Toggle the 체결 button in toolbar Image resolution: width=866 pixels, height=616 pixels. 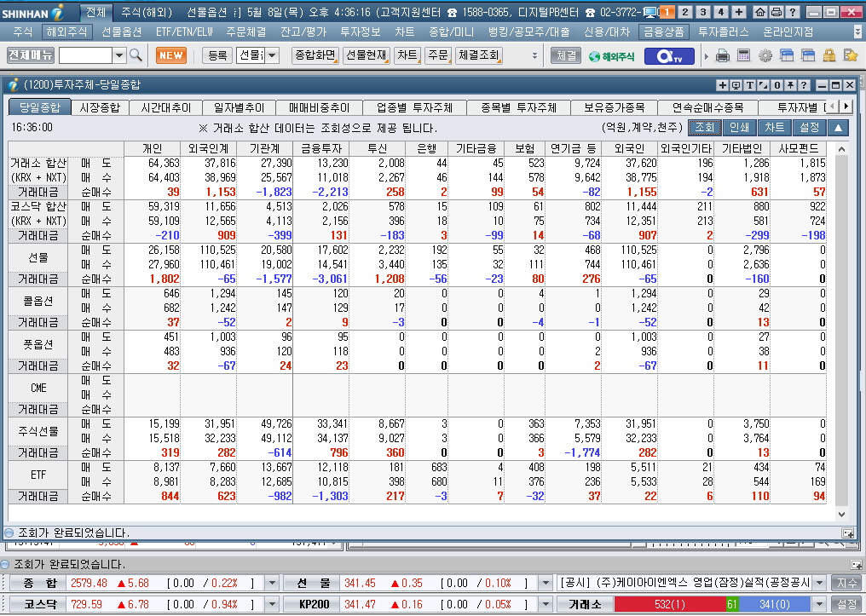566,55
